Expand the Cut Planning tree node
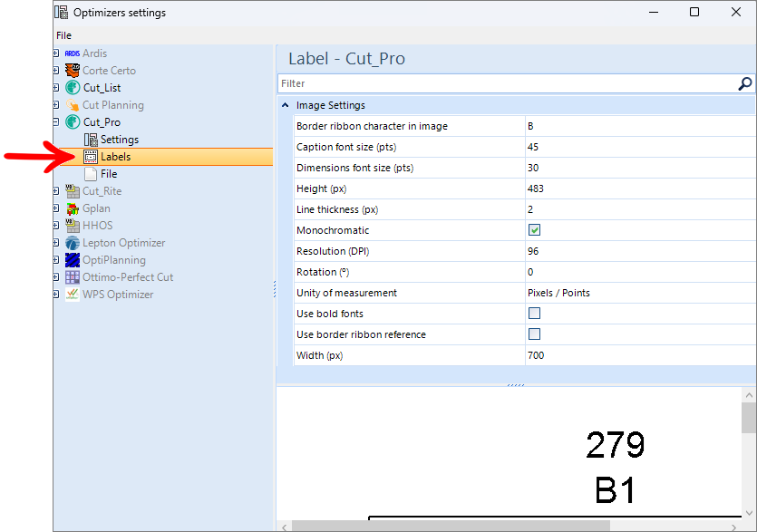Screen dimensions: 757x532 tap(56, 105)
